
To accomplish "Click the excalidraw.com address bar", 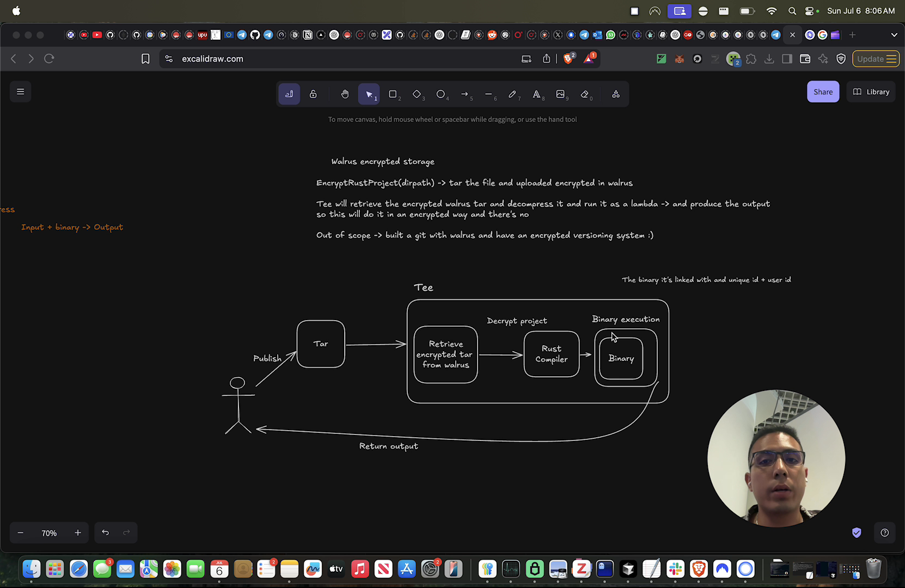I will (x=348, y=59).
